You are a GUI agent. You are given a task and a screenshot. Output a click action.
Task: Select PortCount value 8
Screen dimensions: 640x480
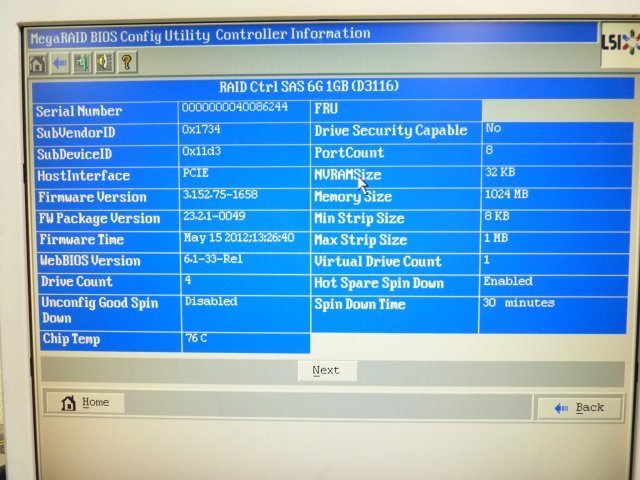489,150
